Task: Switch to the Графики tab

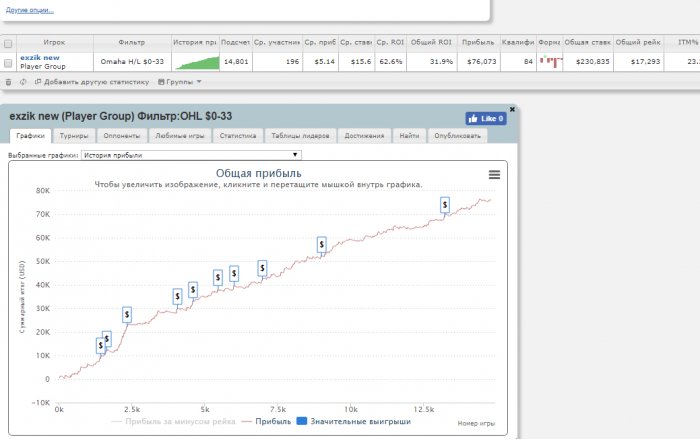Action: (30, 136)
